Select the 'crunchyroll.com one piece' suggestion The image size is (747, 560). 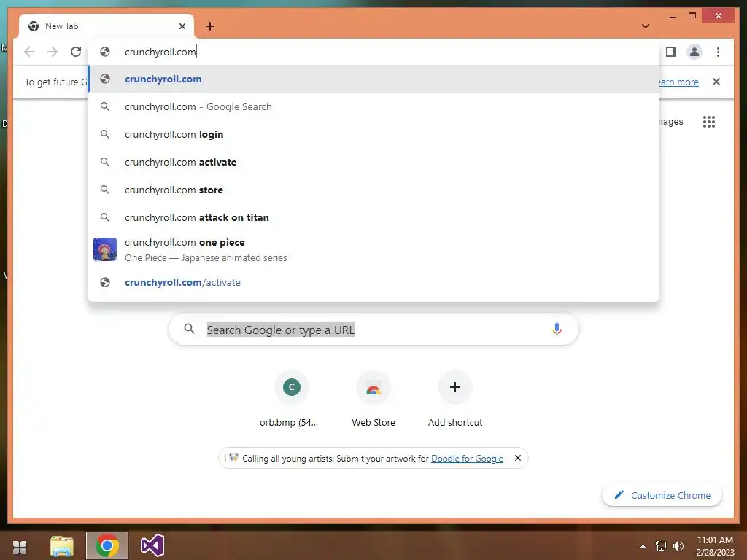(373, 249)
